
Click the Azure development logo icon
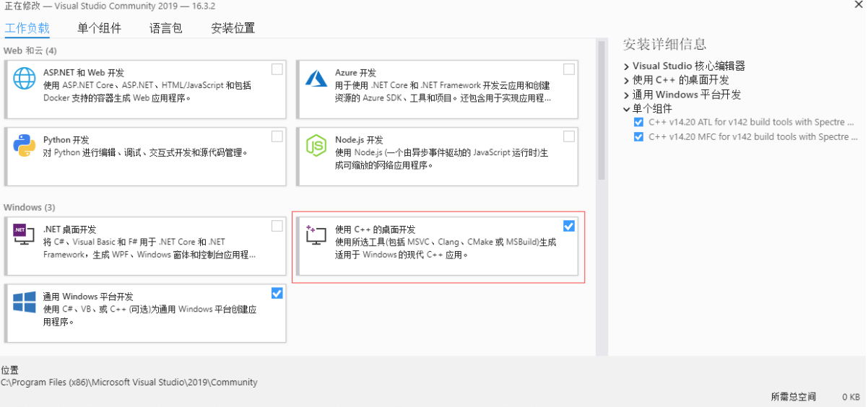[316, 78]
